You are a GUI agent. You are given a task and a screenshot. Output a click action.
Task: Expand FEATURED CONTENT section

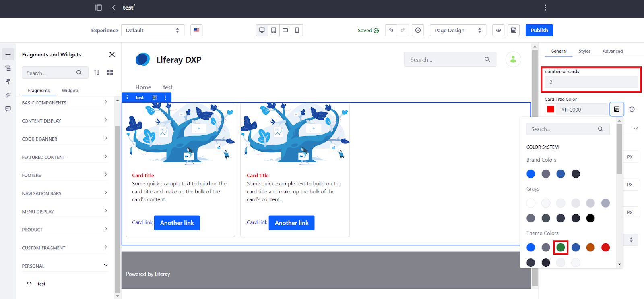pyautogui.click(x=65, y=157)
